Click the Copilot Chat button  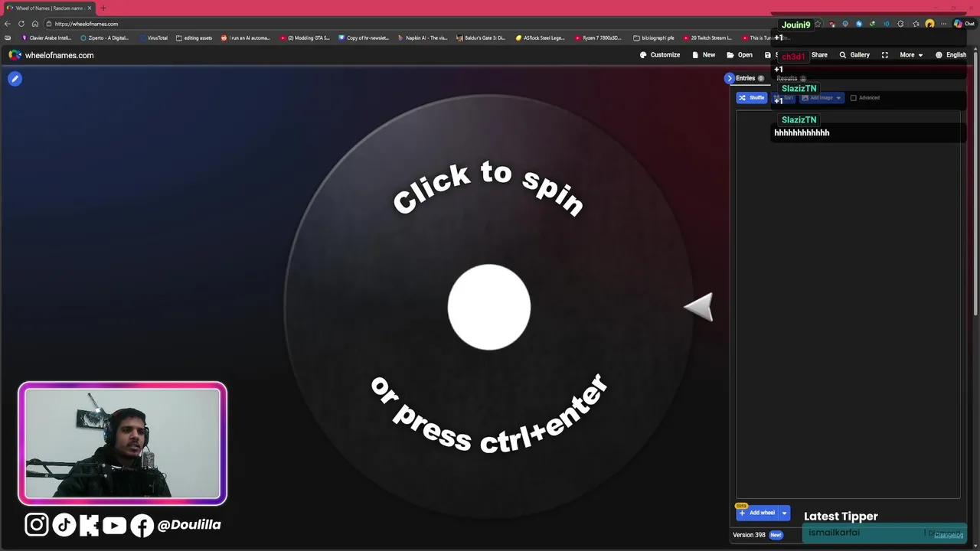coord(964,24)
